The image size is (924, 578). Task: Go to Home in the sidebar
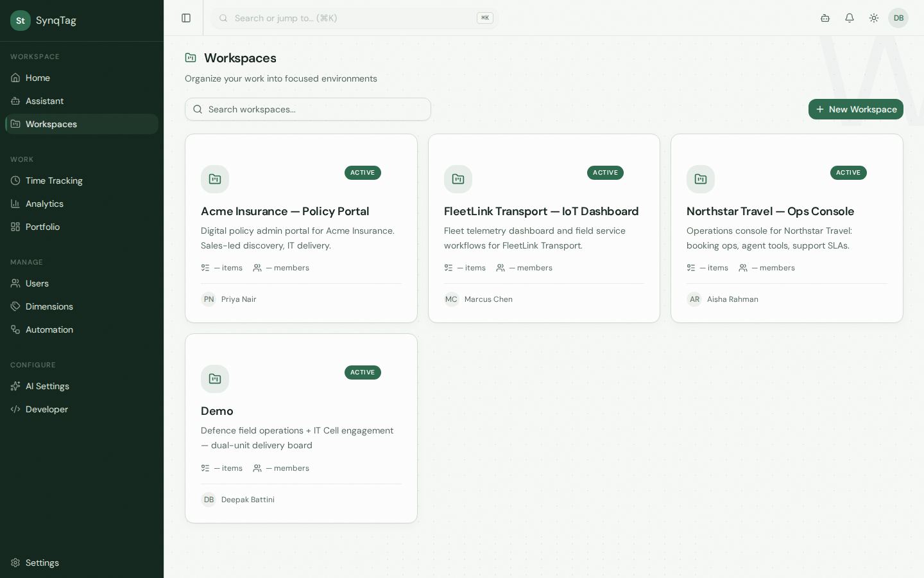point(81,78)
